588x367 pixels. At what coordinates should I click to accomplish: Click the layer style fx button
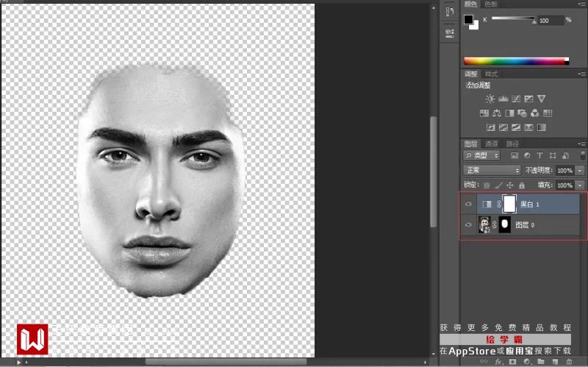point(498,362)
